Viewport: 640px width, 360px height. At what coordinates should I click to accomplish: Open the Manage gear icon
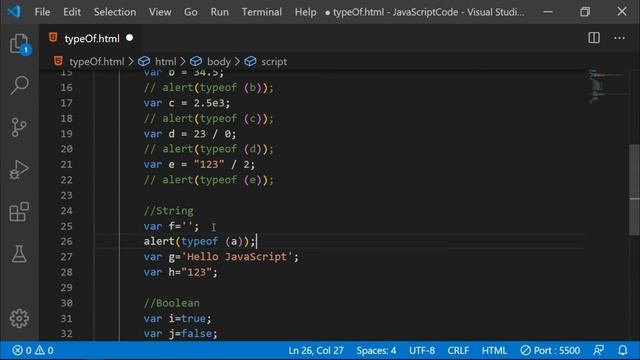(x=19, y=318)
